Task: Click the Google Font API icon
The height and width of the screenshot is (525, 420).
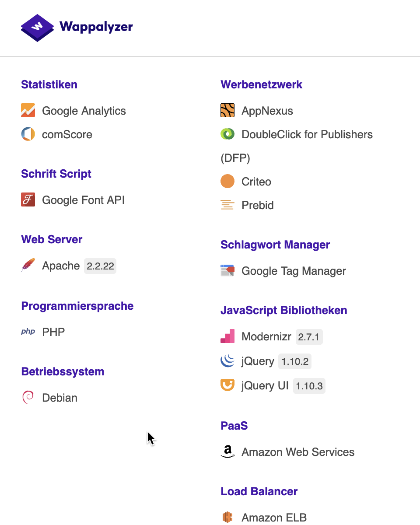Action: click(28, 200)
